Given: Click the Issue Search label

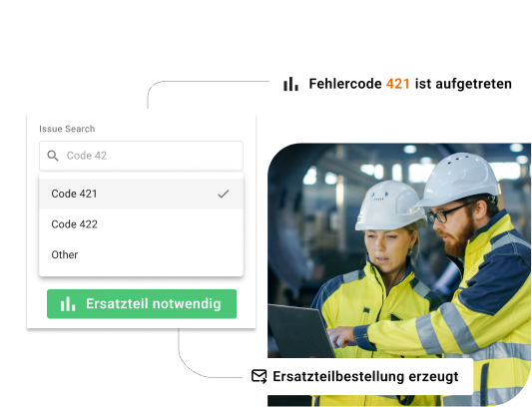Looking at the screenshot, I should coord(67,129).
